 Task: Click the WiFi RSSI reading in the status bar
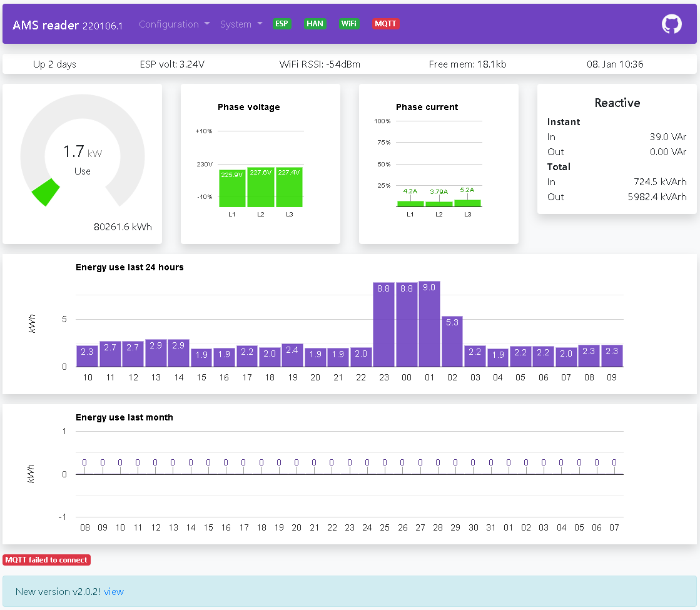tap(320, 64)
